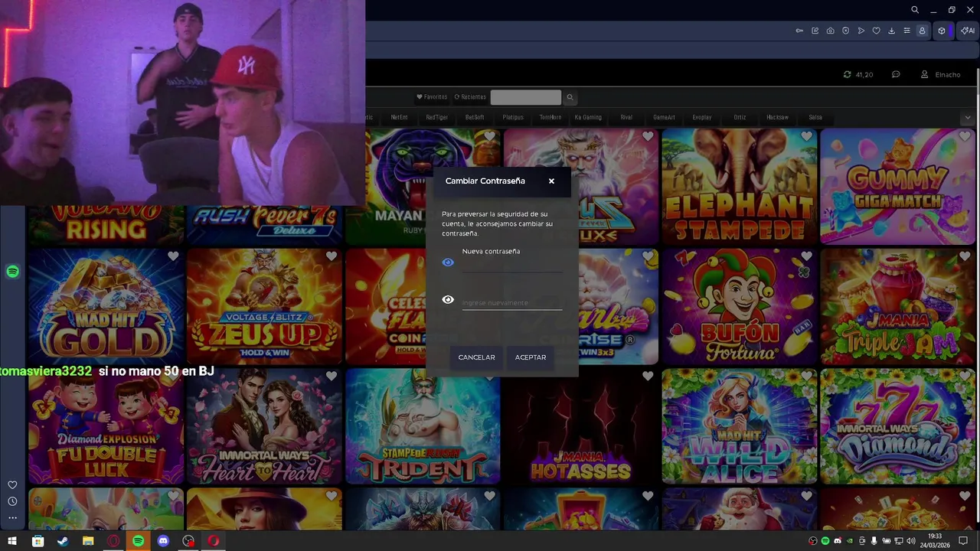
Task: Select the Evoplay provider tab
Action: [702, 117]
